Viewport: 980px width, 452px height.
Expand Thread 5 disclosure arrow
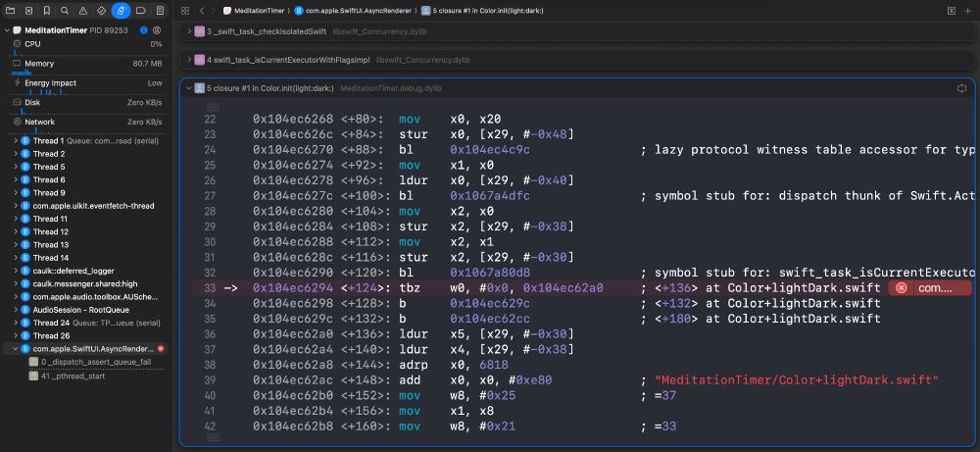pyautogui.click(x=16, y=167)
